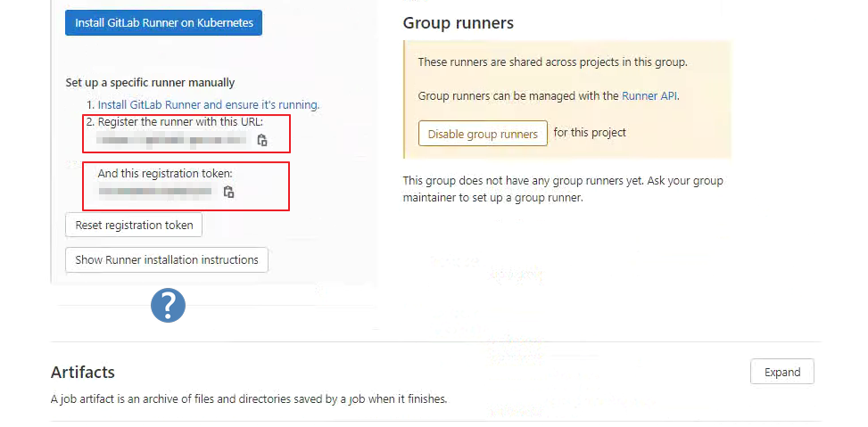Reset the registration token
Screen dimensions: 868x427
[134, 226]
